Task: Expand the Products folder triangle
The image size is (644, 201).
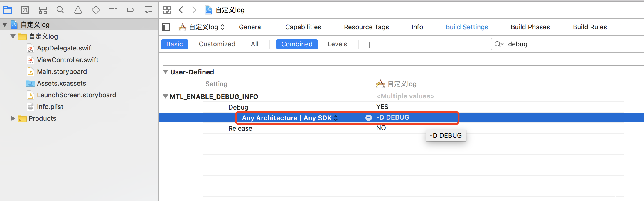Action: pyautogui.click(x=13, y=118)
